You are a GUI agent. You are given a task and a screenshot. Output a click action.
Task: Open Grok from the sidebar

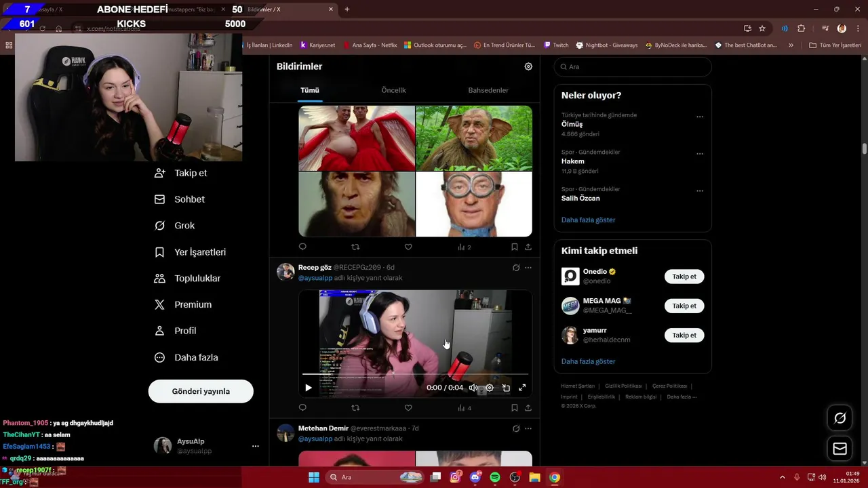coord(175,226)
